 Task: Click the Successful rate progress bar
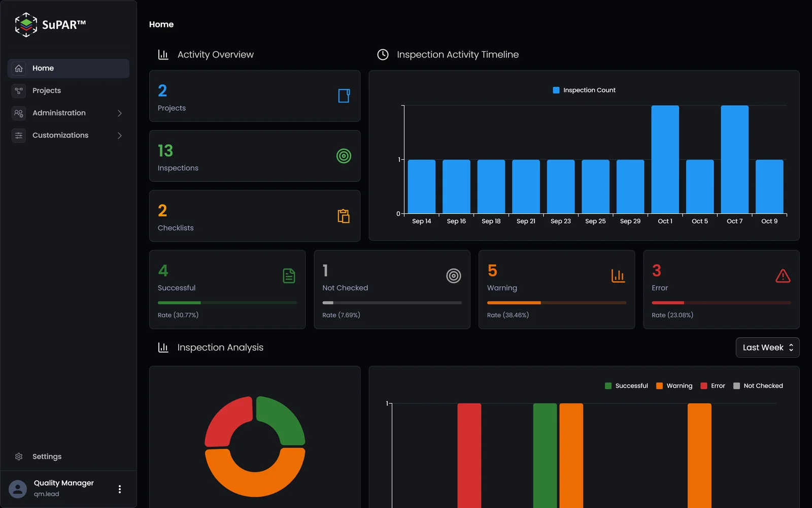pyautogui.click(x=227, y=303)
